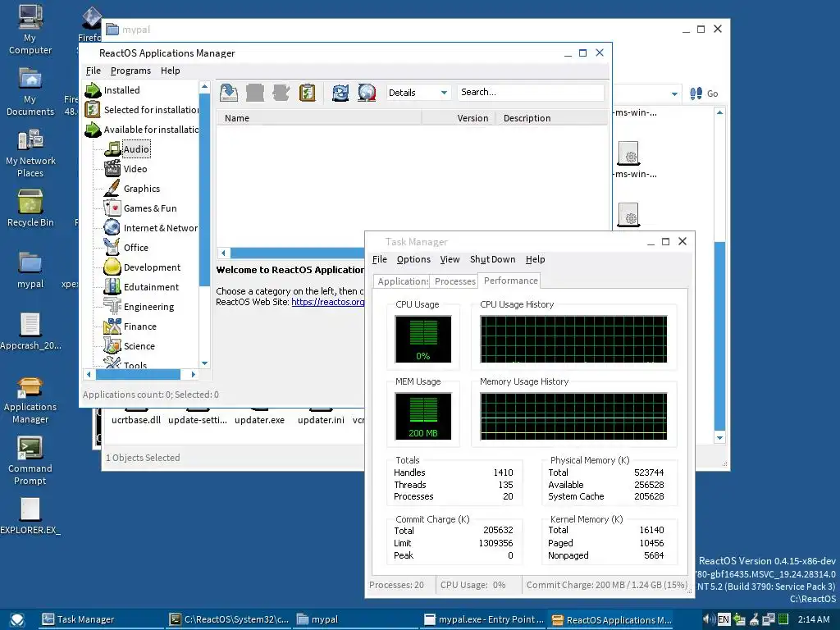The height and width of the screenshot is (630, 840).
Task: Switch to the Applications tab in Task Manager
Action: tap(402, 281)
